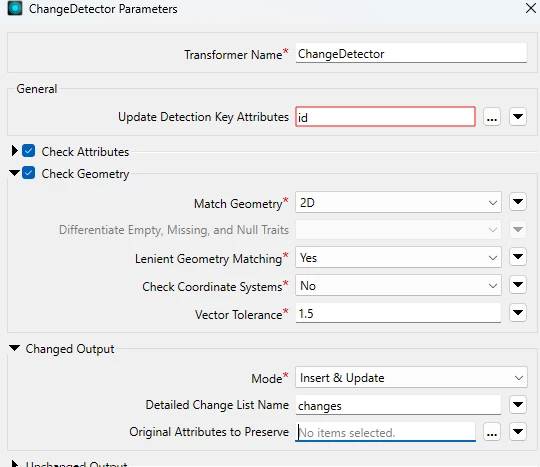Expand the Check Attributes section
540x467 pixels.
(14, 151)
